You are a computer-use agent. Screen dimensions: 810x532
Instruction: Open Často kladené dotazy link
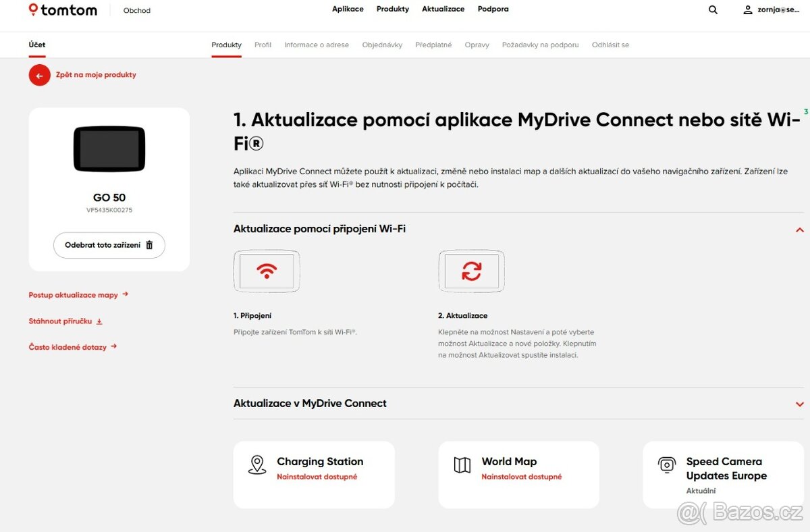point(67,347)
